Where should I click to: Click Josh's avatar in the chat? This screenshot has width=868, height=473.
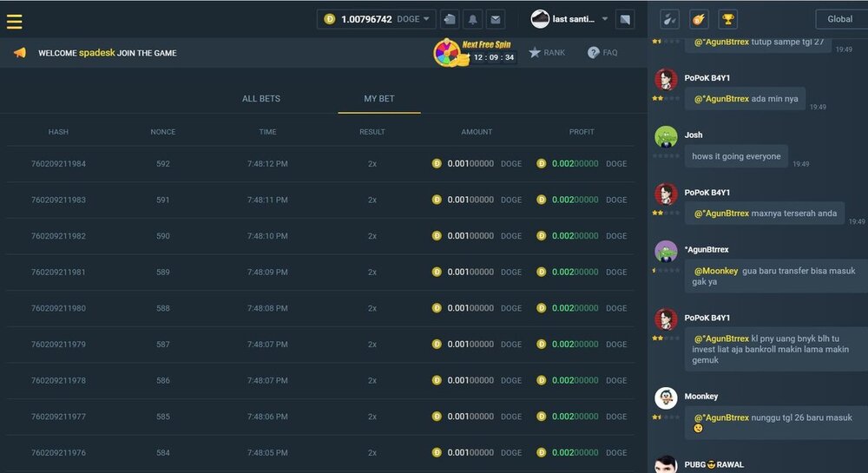[x=666, y=137]
